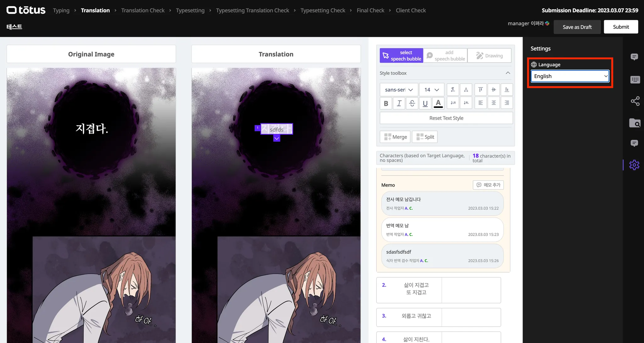Viewport: 644px width, 343px height.
Task: Align text to vertical top
Action: point(480,90)
